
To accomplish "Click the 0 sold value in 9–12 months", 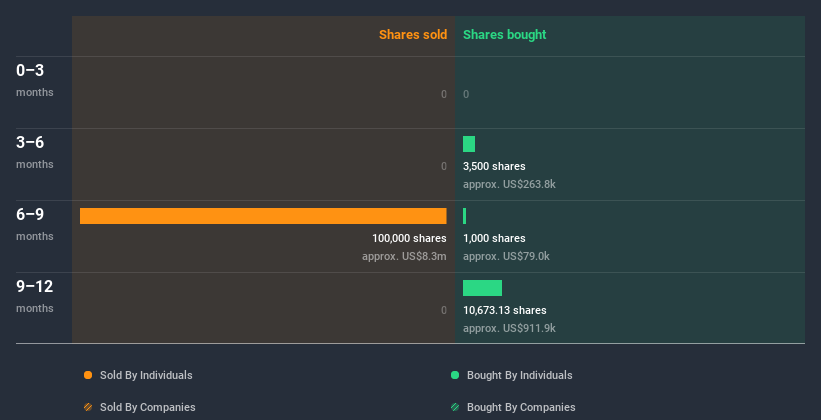I will (444, 311).
